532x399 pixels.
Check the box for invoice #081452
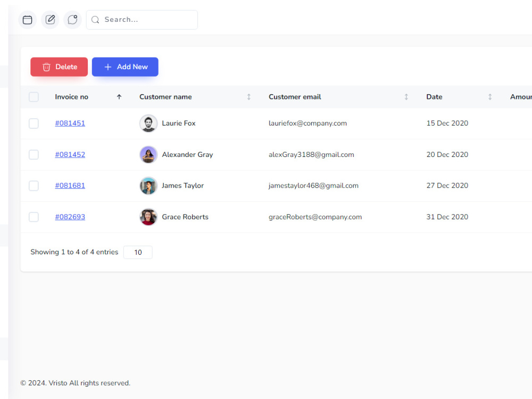(x=34, y=155)
